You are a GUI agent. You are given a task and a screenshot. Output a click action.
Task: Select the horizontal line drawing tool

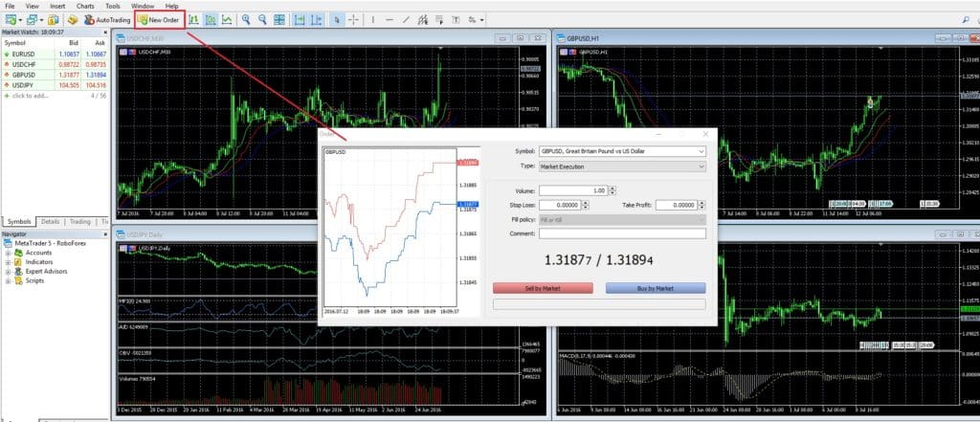tap(390, 20)
